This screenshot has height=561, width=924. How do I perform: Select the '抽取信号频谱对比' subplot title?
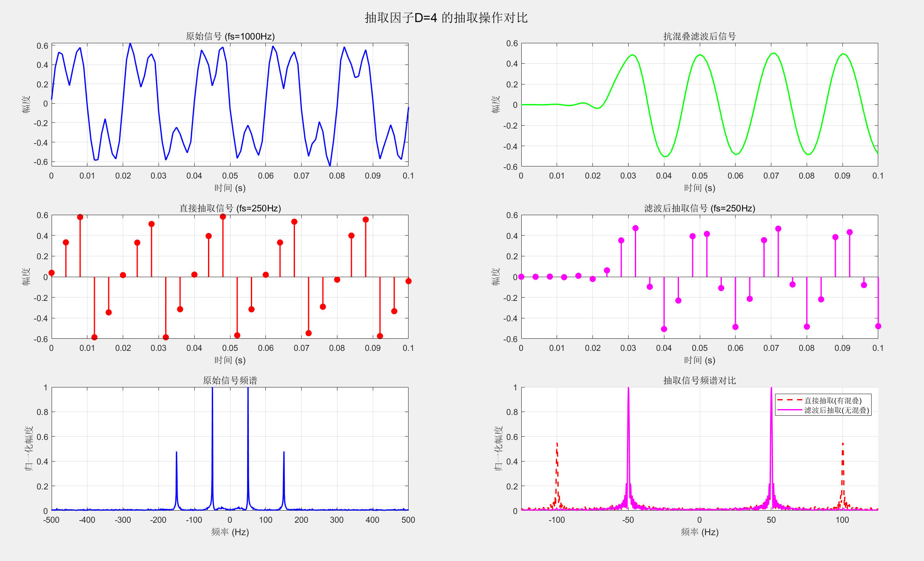(699, 380)
